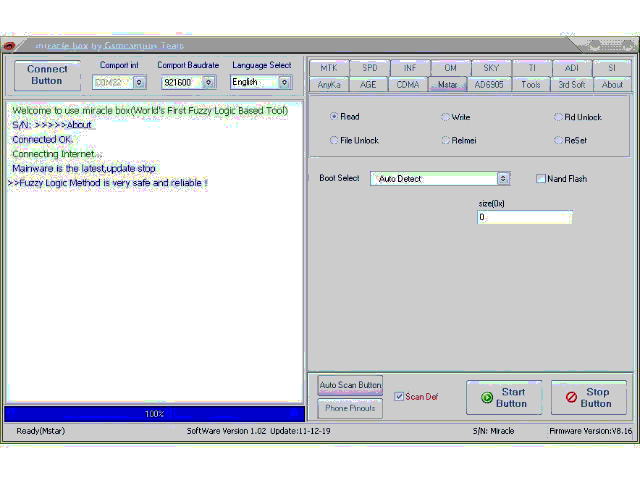Expand the Boot Select Auto Detect dropdown

click(x=503, y=178)
